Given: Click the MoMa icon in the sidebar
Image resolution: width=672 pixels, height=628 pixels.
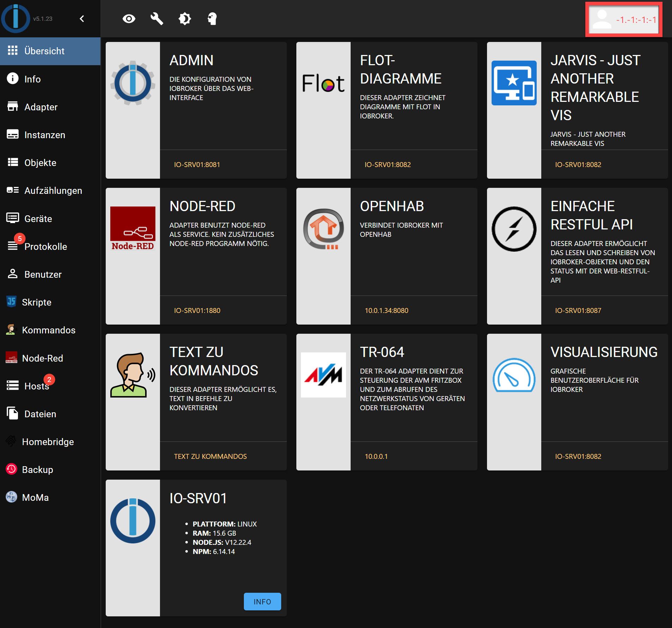Looking at the screenshot, I should pyautogui.click(x=11, y=497).
